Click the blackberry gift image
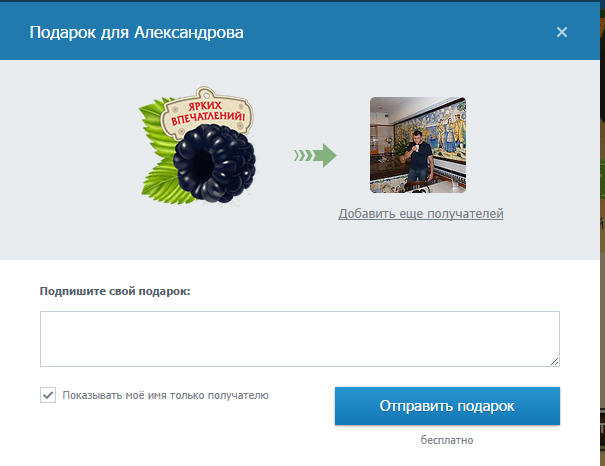This screenshot has height=466, width=605. tap(198, 145)
